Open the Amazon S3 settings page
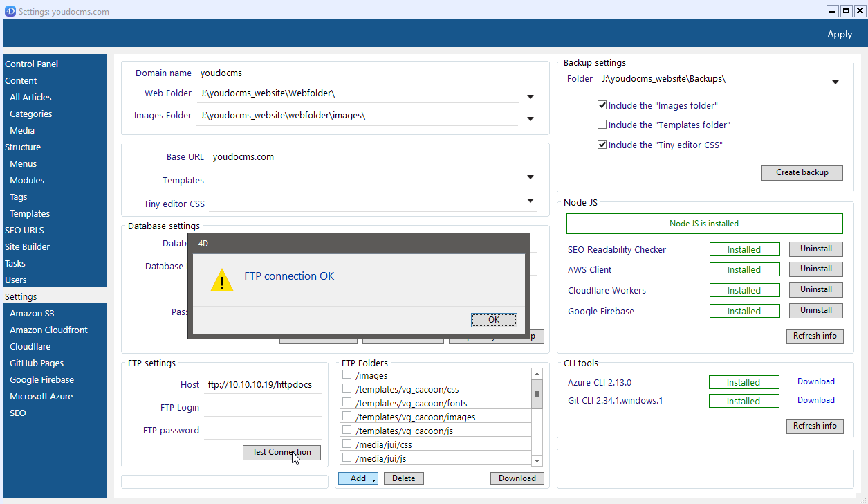868x504 pixels. coord(32,313)
